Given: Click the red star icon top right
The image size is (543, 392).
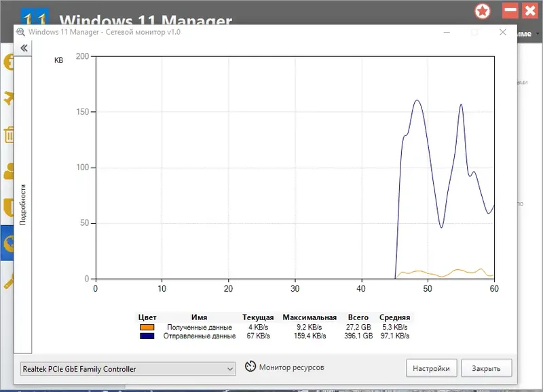Looking at the screenshot, I should [x=482, y=12].
